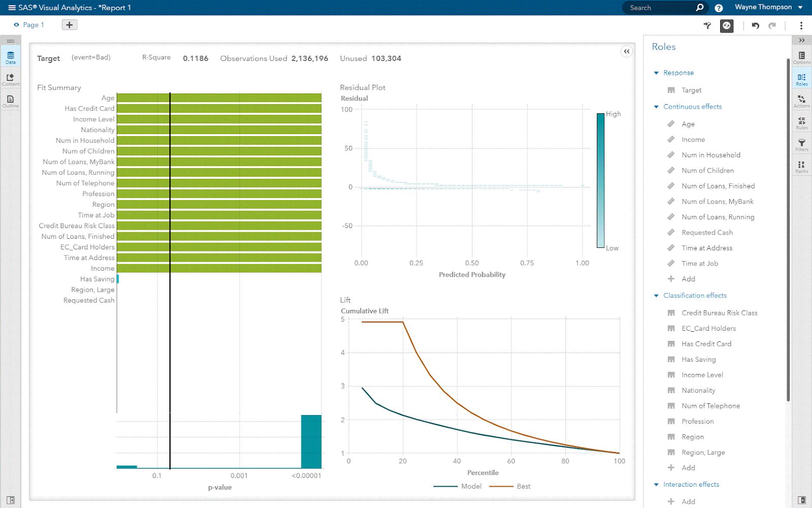Viewport: 812px width, 508px height.
Task: Open the Rules panel
Action: [802, 122]
